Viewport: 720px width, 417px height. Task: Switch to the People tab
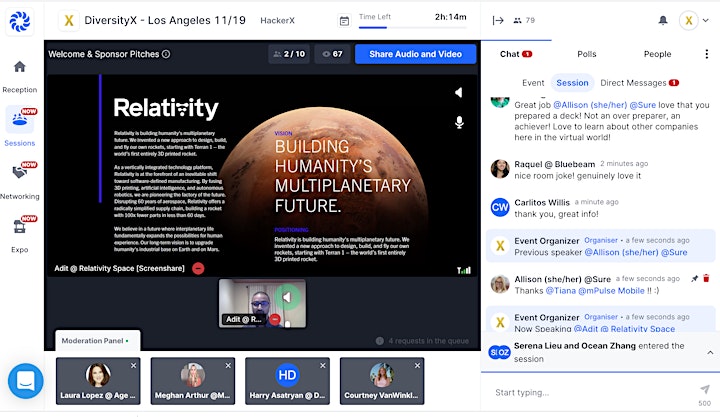(657, 54)
